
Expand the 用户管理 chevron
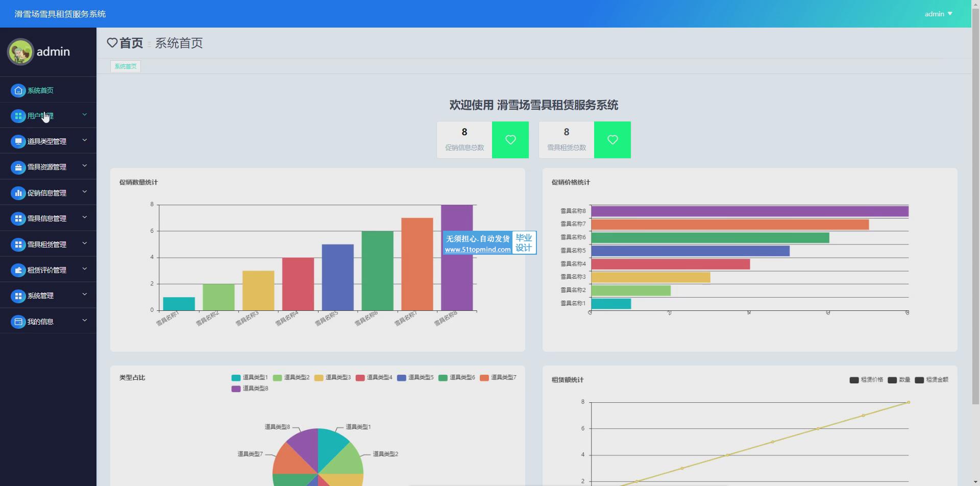pos(85,115)
